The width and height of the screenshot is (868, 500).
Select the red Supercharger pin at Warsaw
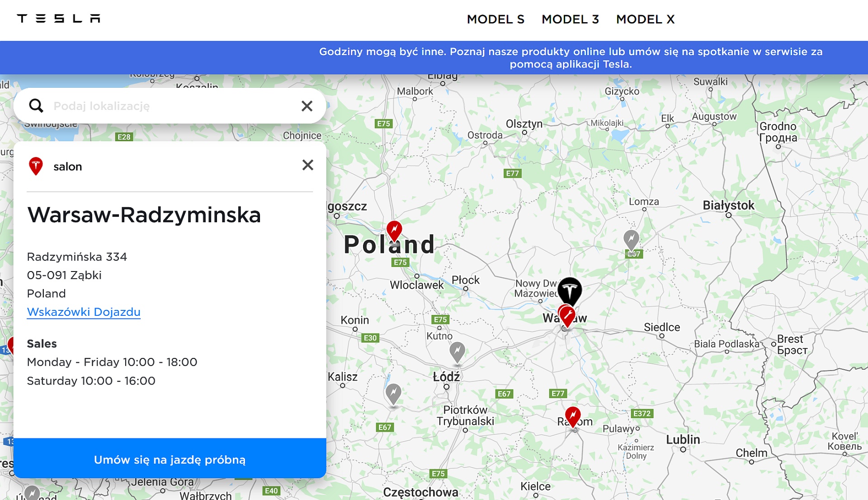[567, 315]
